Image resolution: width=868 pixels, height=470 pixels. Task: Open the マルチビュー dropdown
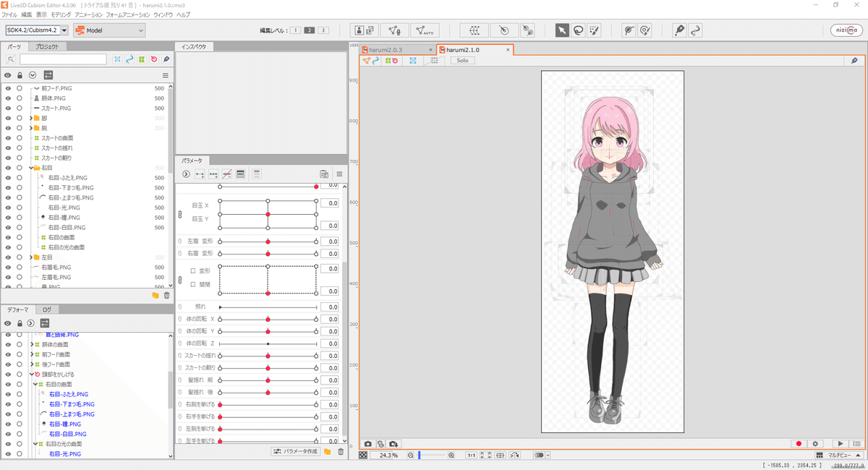tap(839, 456)
